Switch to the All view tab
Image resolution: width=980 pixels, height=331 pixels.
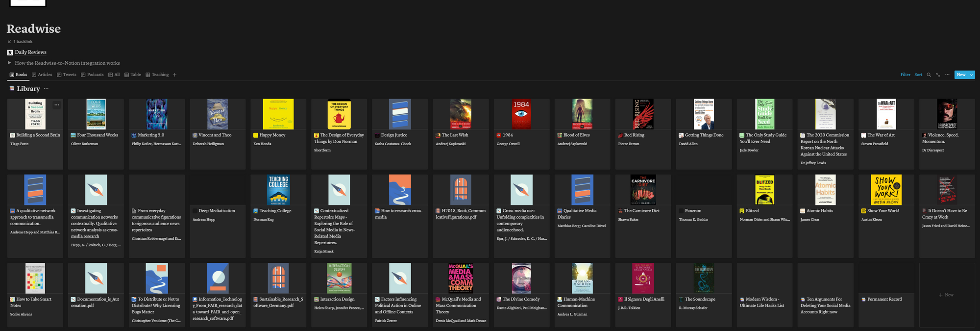tap(114, 75)
